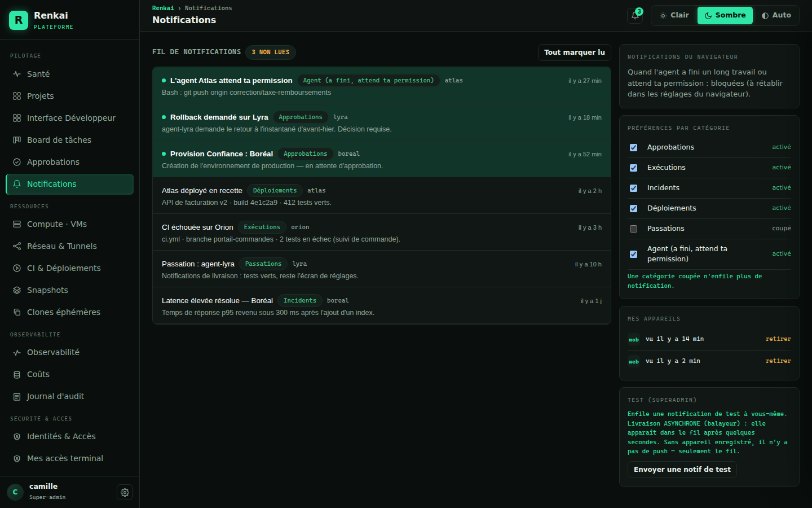Image resolution: width=812 pixels, height=508 pixels.
Task: Enable the Passations category checkbox
Action: pyautogui.click(x=633, y=229)
